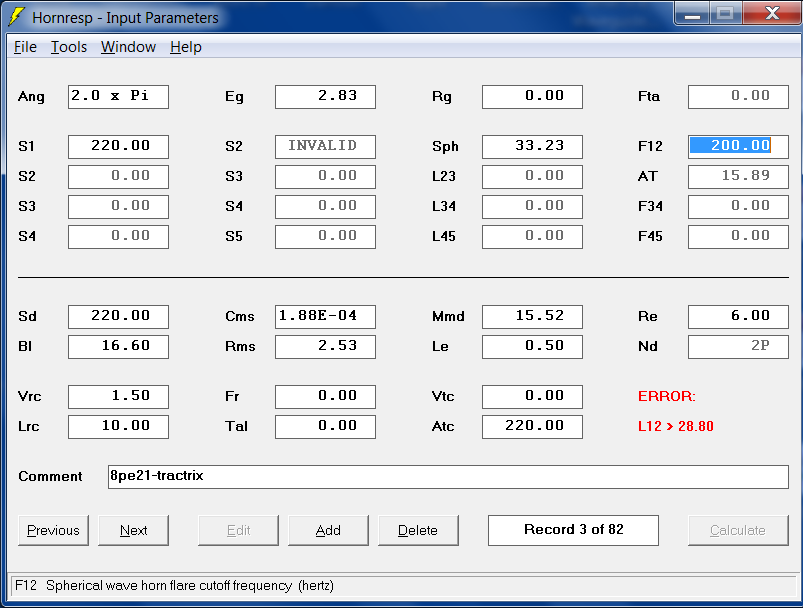The image size is (803, 608).
Task: Click the S2 field showing INVALID
Action: [325, 146]
